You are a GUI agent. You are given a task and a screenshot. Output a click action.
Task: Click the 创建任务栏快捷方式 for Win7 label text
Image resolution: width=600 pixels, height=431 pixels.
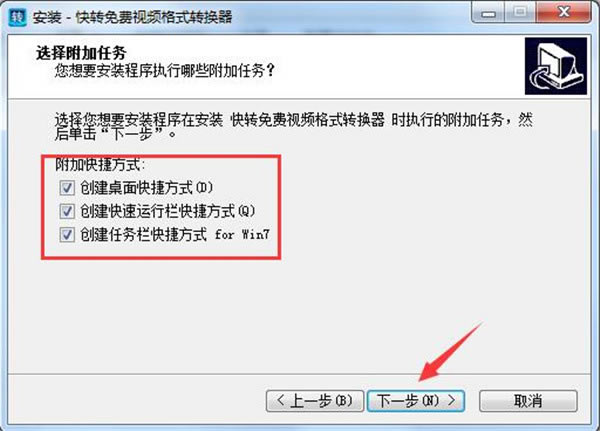(x=175, y=234)
